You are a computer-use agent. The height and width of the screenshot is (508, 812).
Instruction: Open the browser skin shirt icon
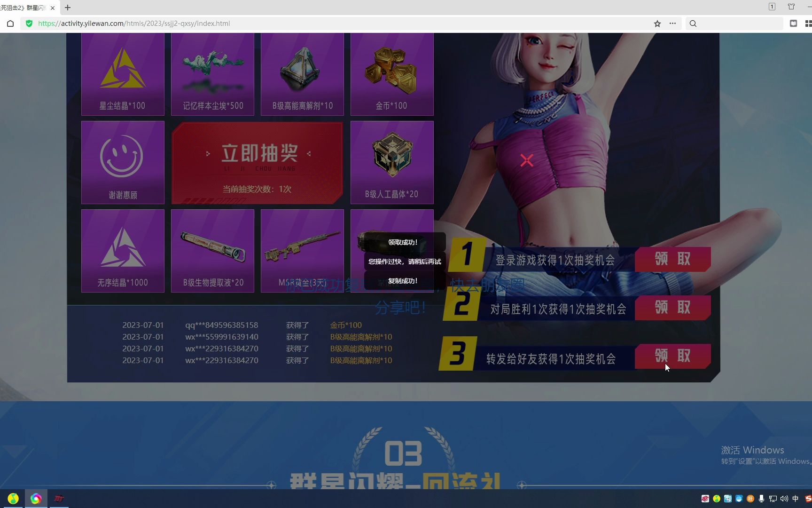791,7
